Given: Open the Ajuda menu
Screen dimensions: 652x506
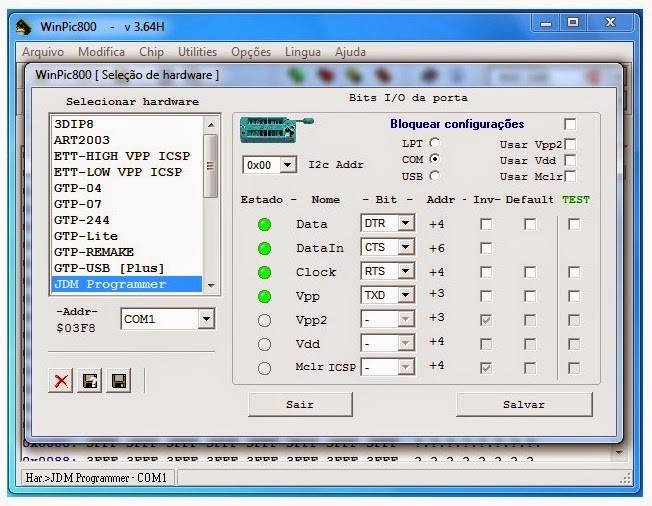Looking at the screenshot, I should (351, 52).
